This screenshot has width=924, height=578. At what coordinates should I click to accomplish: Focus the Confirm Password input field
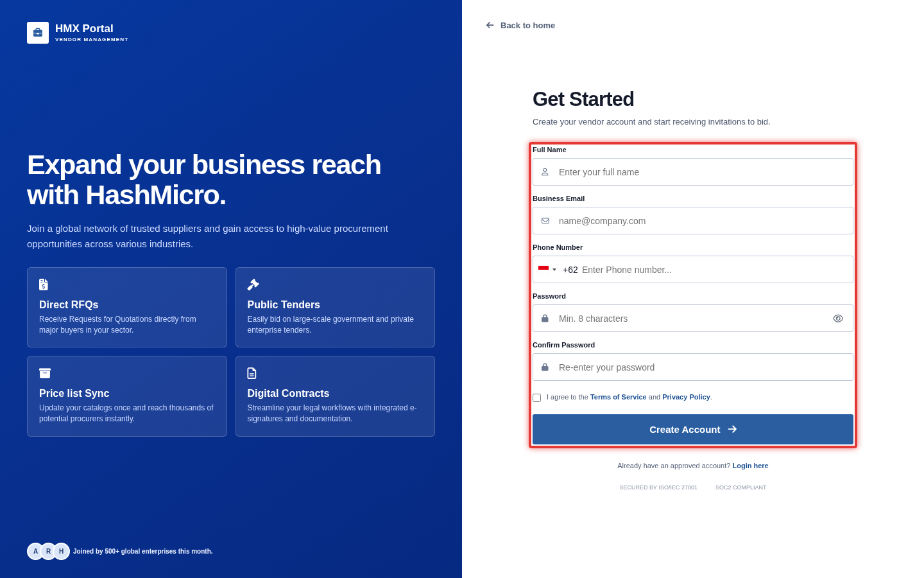click(x=693, y=367)
